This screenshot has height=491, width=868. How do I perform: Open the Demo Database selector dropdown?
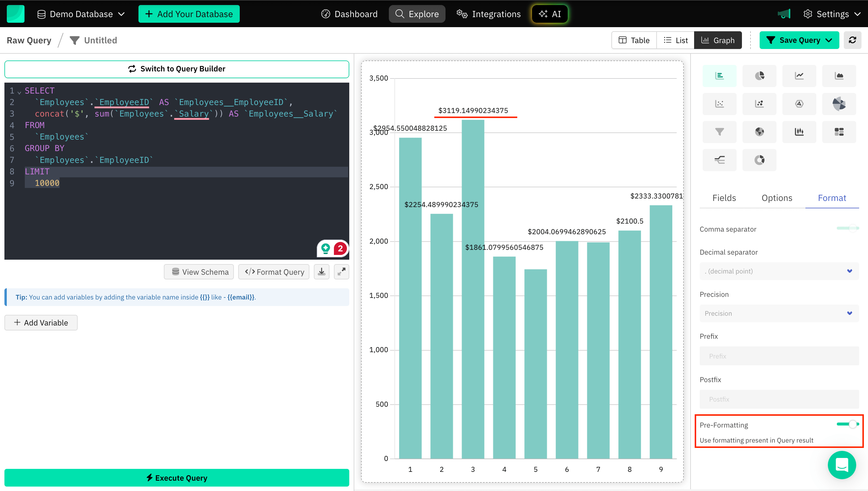click(81, 14)
